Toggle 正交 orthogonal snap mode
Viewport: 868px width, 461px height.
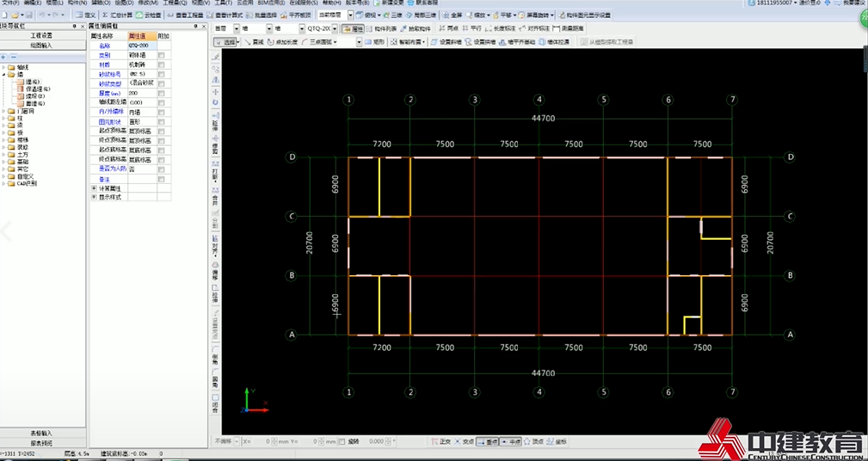click(x=441, y=441)
